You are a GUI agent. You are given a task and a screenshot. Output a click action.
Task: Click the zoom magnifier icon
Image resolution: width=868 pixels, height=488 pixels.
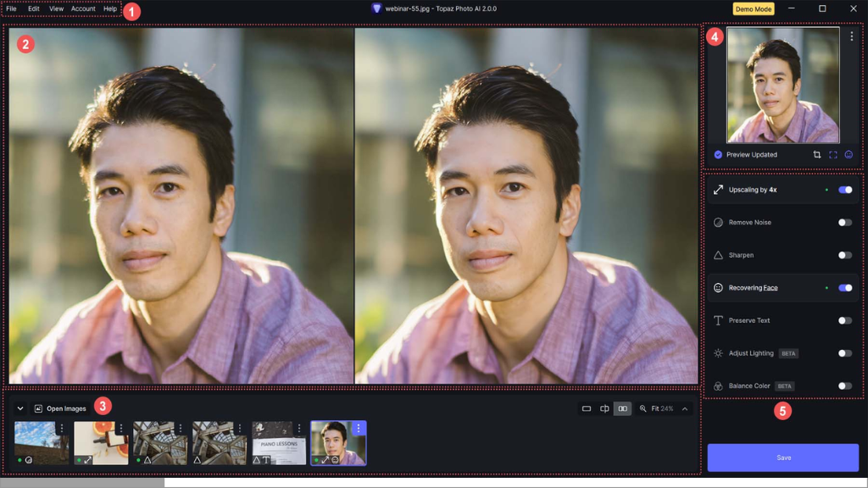tap(643, 408)
